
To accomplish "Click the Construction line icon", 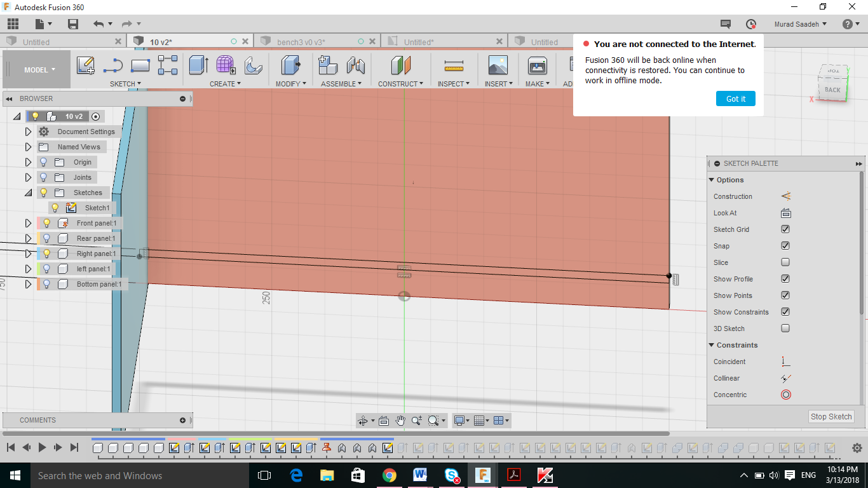I will pos(786,196).
